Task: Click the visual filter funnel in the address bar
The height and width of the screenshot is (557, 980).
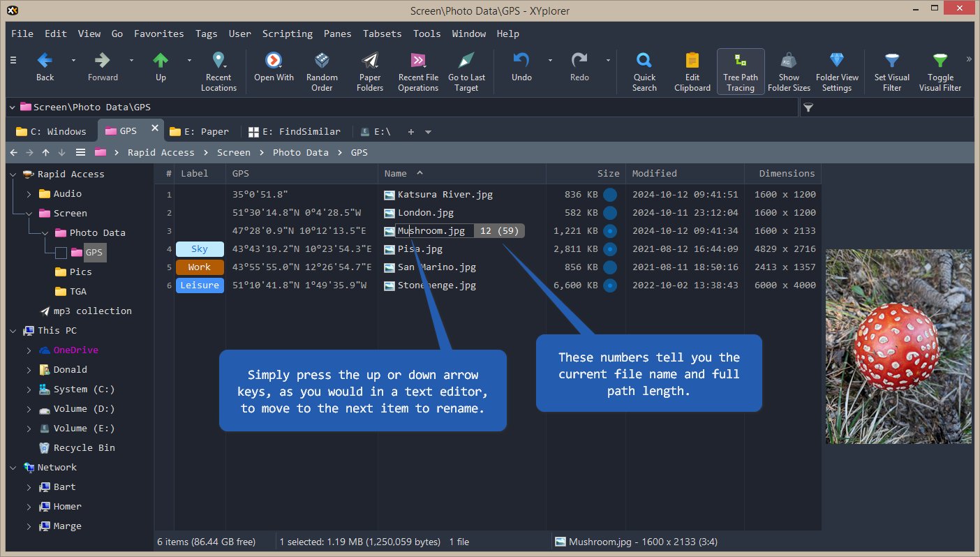Action: point(809,107)
